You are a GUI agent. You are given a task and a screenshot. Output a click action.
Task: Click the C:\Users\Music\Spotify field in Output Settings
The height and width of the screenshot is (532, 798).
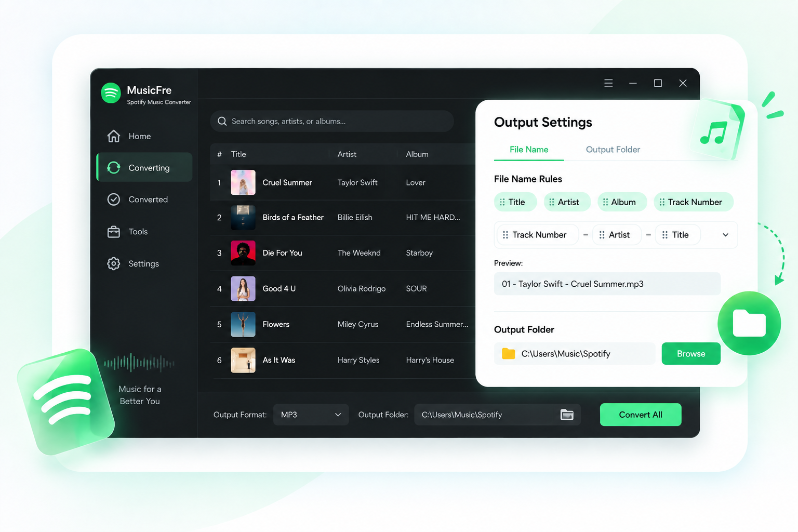[x=575, y=354]
